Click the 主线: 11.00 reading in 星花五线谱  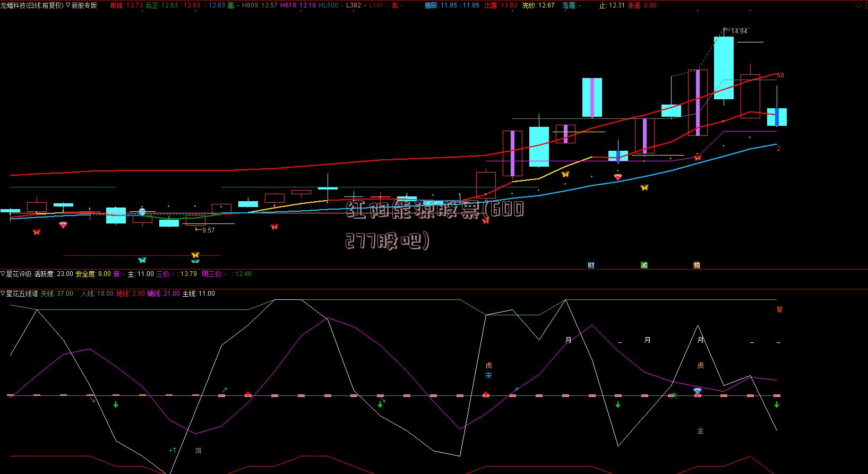[x=199, y=294]
